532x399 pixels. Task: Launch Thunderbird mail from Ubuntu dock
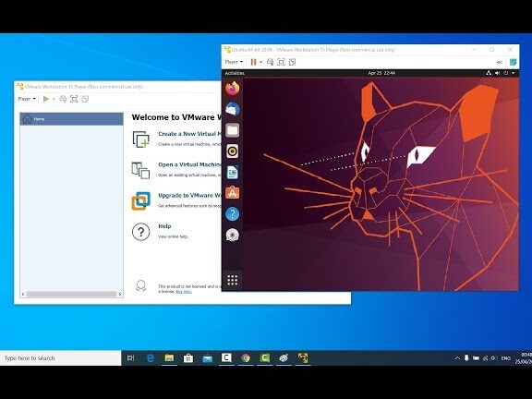[233, 109]
